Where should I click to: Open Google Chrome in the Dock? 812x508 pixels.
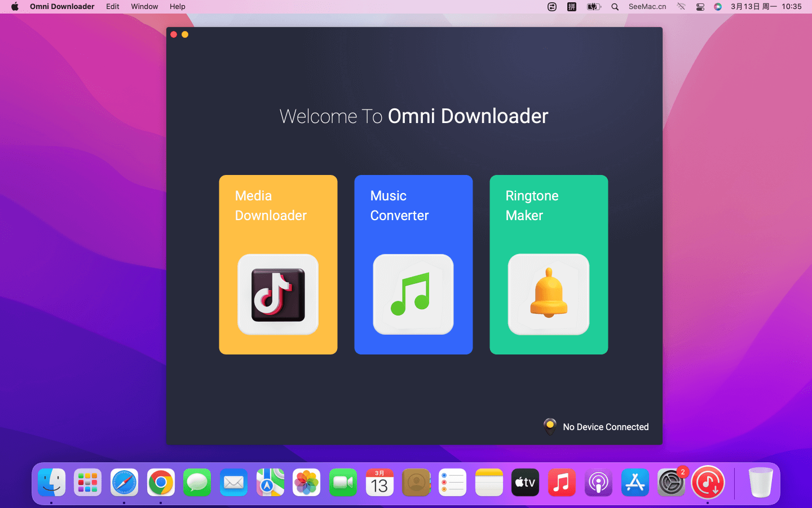coord(161,483)
